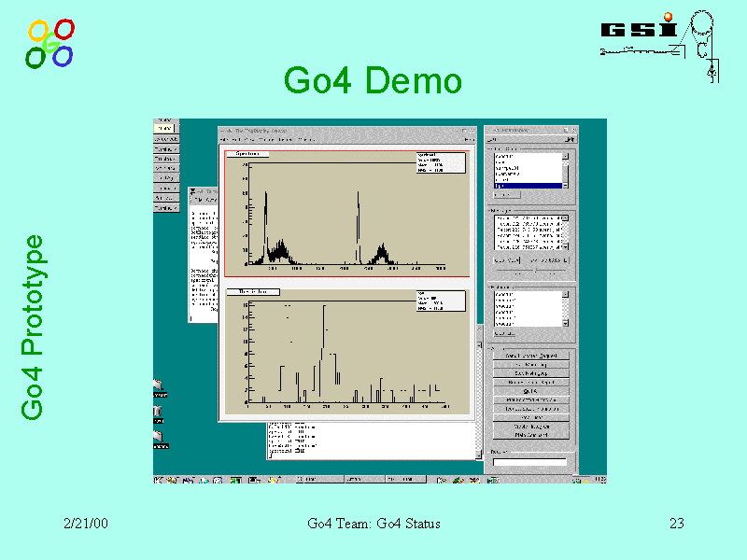Select the middle desktop icon on the left
The width and height of the screenshot is (747, 560).
160,412
